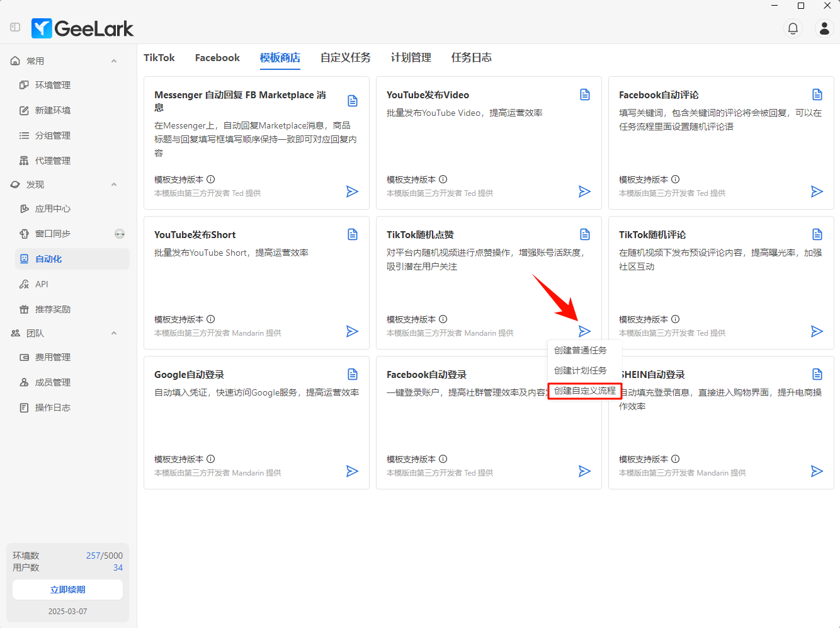Choose 创建普通任务 in the popup menu
The width and height of the screenshot is (840, 628).
(580, 350)
